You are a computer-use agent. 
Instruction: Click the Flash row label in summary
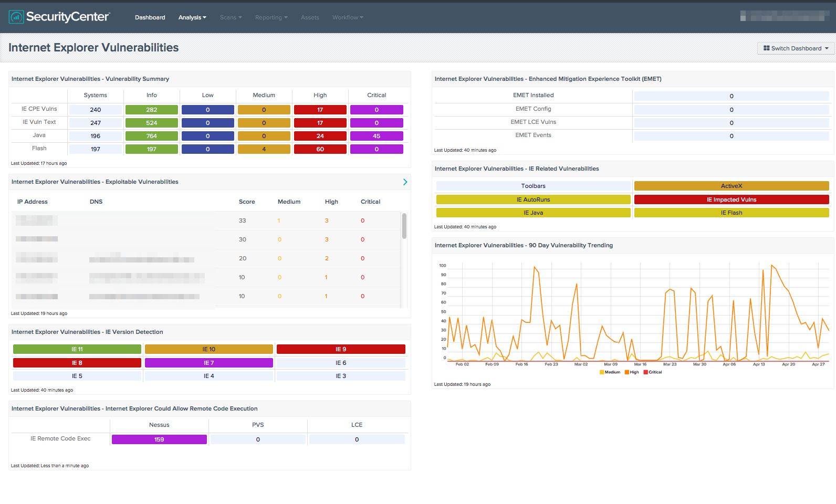(x=39, y=148)
